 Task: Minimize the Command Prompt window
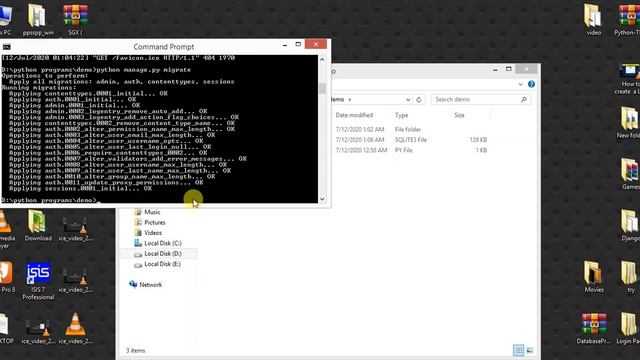285,44
